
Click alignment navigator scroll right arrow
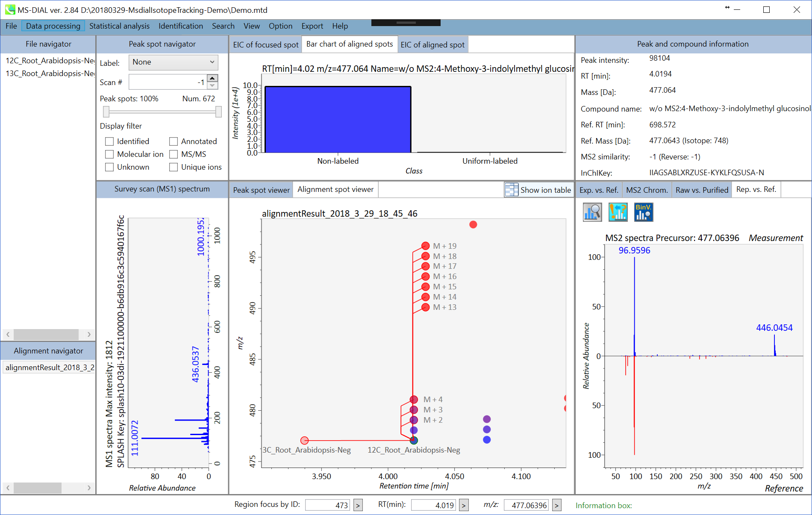pyautogui.click(x=89, y=488)
